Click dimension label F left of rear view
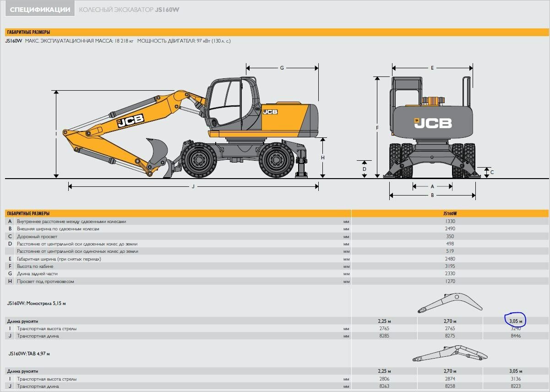Viewport: 550px width, 392px height. click(x=377, y=128)
